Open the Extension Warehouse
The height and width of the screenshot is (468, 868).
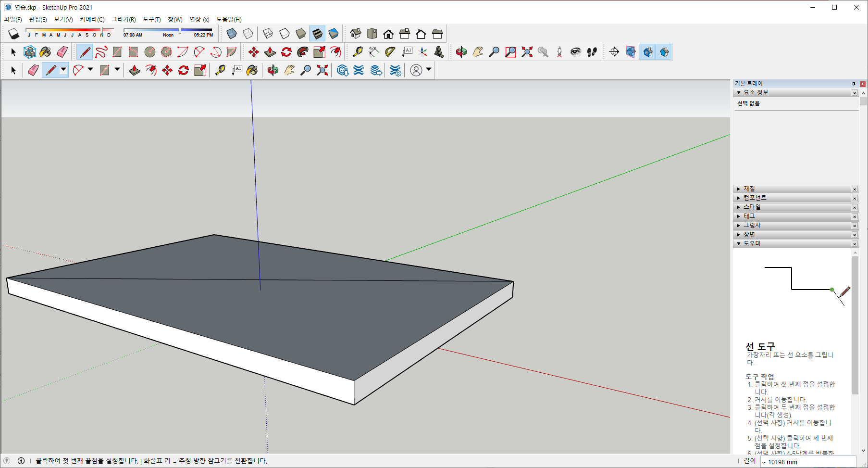click(359, 70)
